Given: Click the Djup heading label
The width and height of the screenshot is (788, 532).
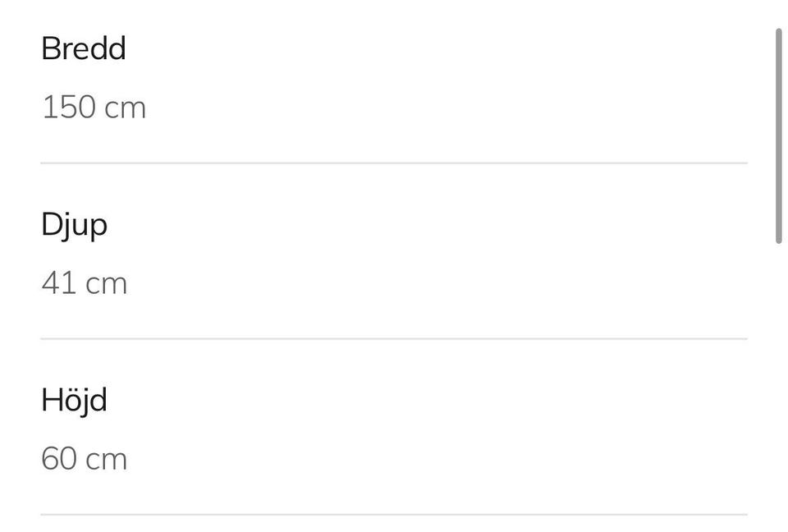Looking at the screenshot, I should 75,225.
